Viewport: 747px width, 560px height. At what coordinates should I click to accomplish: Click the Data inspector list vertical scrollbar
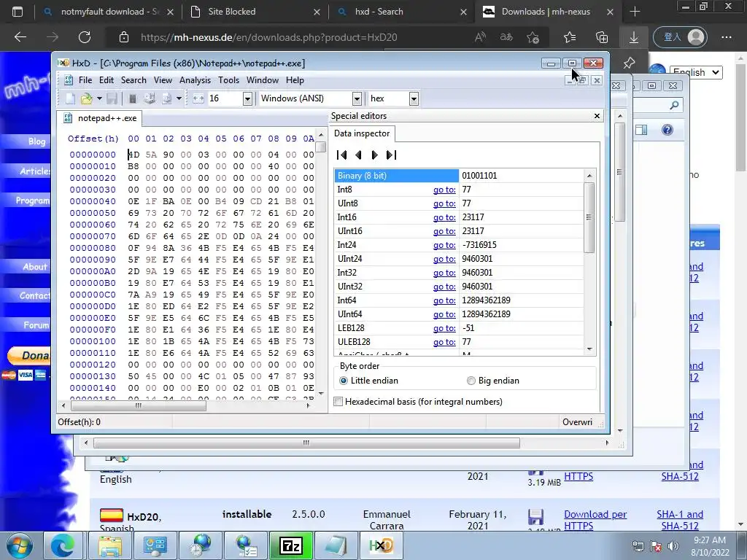(589, 217)
